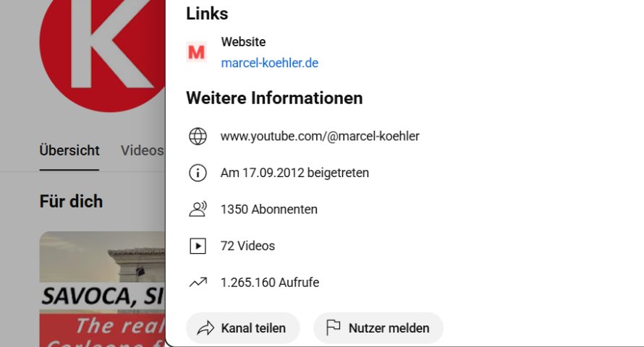Image resolution: width=644 pixels, height=347 pixels.
Task: Click the channel avatar with letter K
Action: [x=103, y=56]
